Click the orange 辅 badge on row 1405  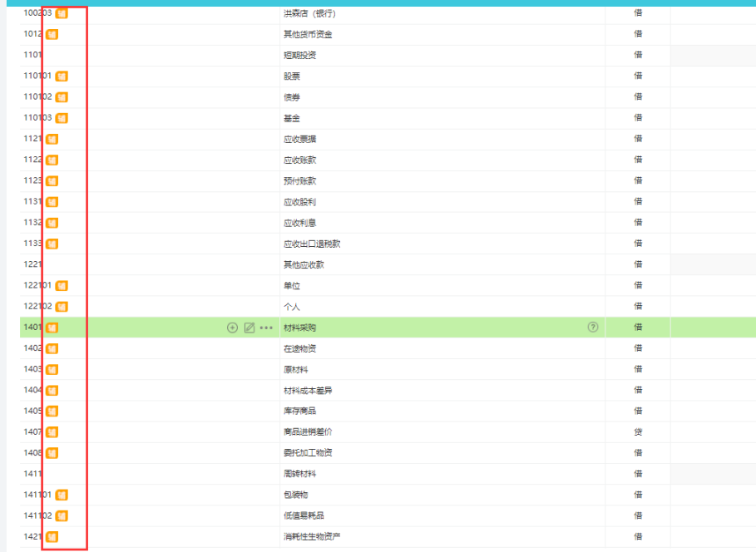[x=52, y=412]
